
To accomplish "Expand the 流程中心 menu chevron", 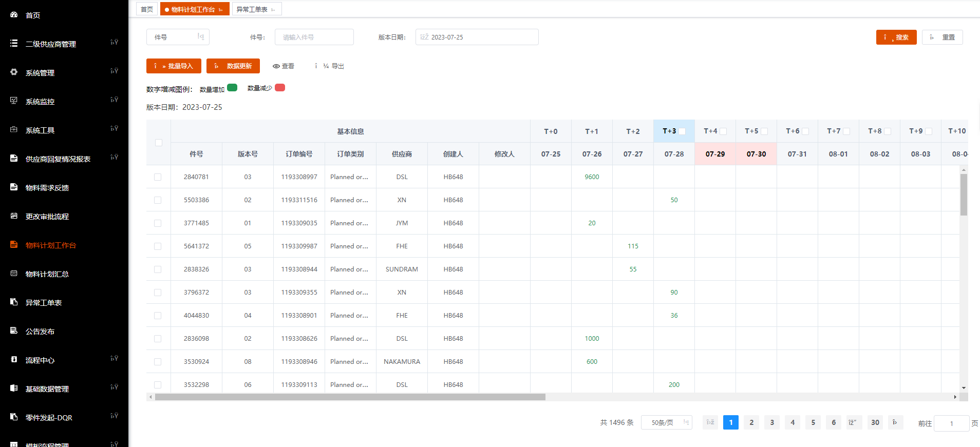I will click(x=114, y=359).
